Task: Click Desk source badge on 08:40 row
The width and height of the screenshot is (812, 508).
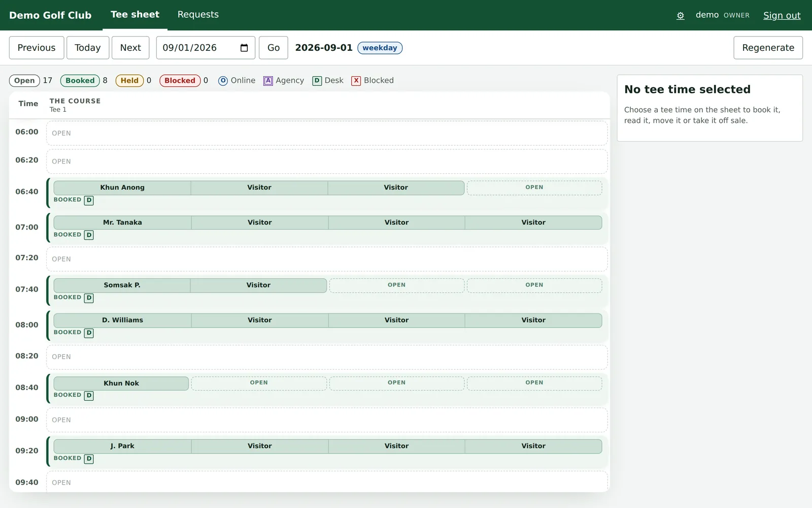Action: click(x=89, y=395)
